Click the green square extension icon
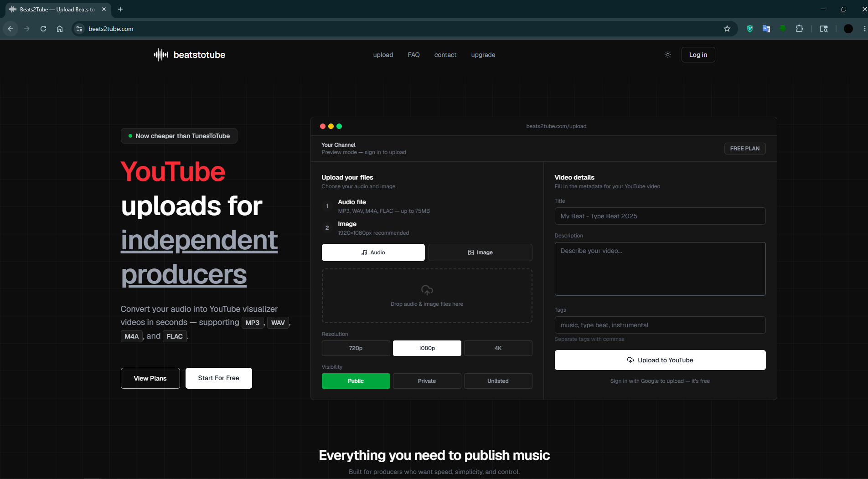The width and height of the screenshot is (868, 479). point(783,28)
